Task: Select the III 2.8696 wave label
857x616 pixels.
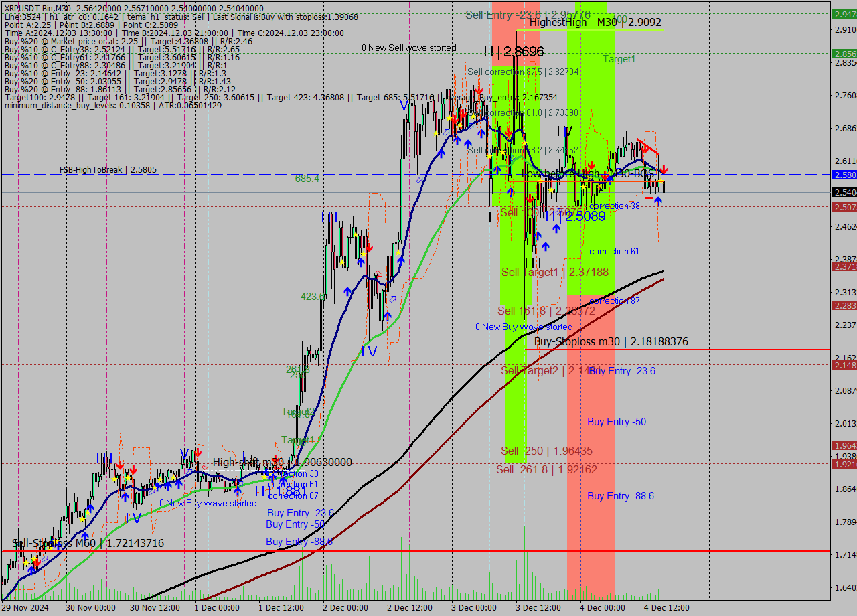Action: click(x=514, y=52)
